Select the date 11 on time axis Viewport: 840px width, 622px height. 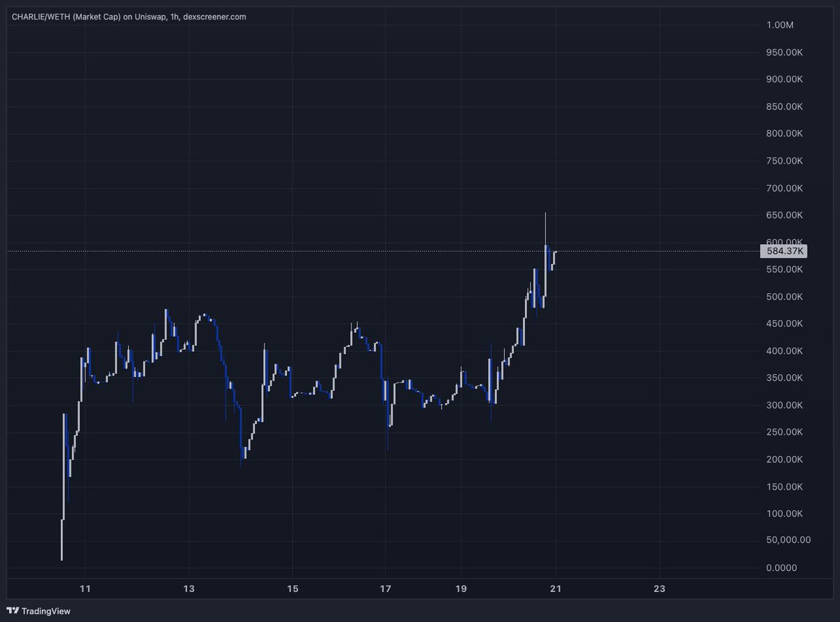click(x=85, y=589)
